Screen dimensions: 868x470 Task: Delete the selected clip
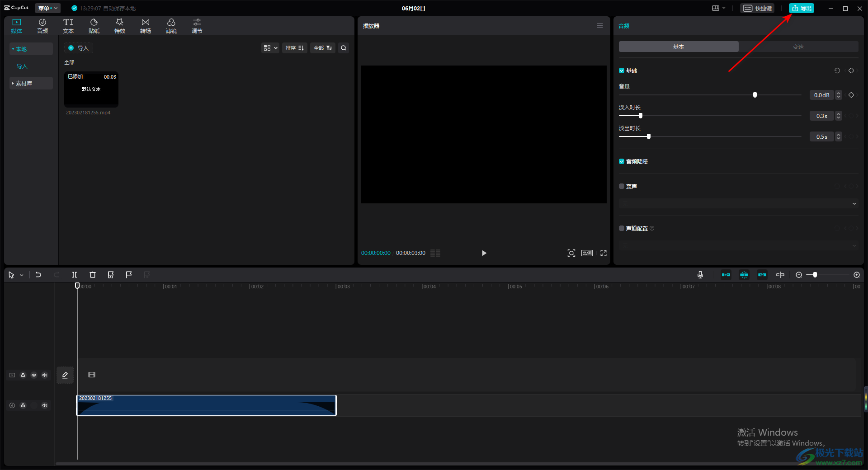coord(93,275)
